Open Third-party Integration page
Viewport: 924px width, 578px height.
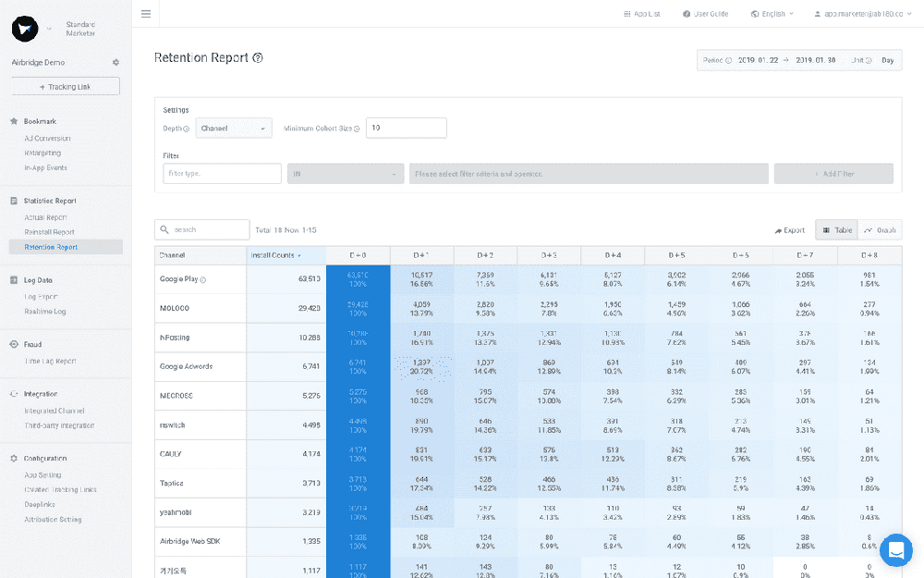pyautogui.click(x=59, y=425)
